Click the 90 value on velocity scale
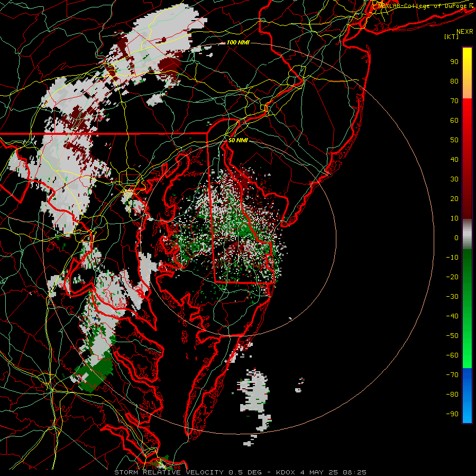This screenshot has height=476, width=476. (x=454, y=62)
